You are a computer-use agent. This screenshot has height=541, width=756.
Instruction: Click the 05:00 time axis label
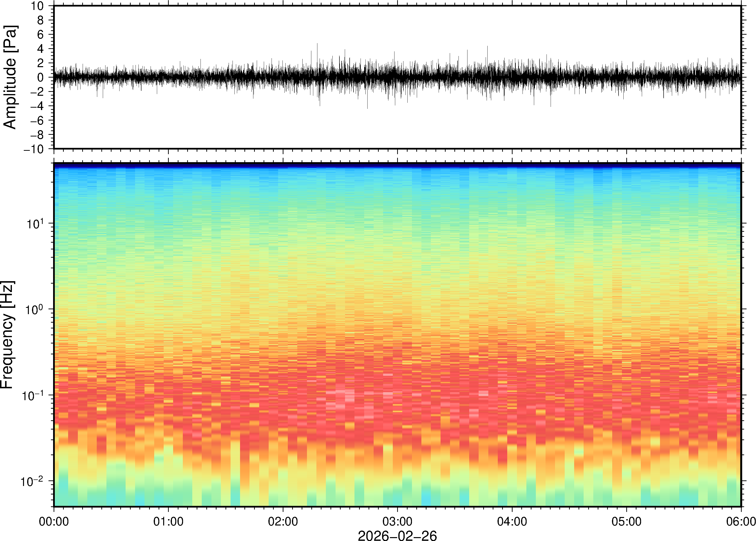point(626,521)
